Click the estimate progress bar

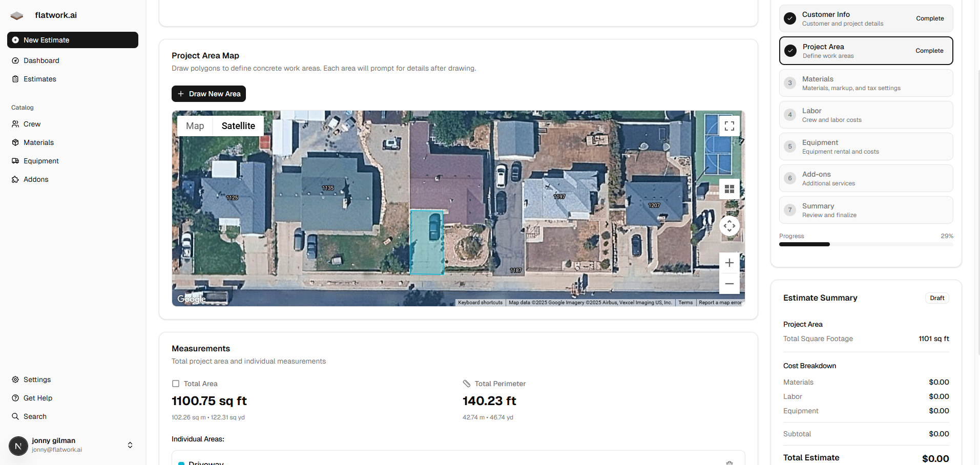[866, 244]
